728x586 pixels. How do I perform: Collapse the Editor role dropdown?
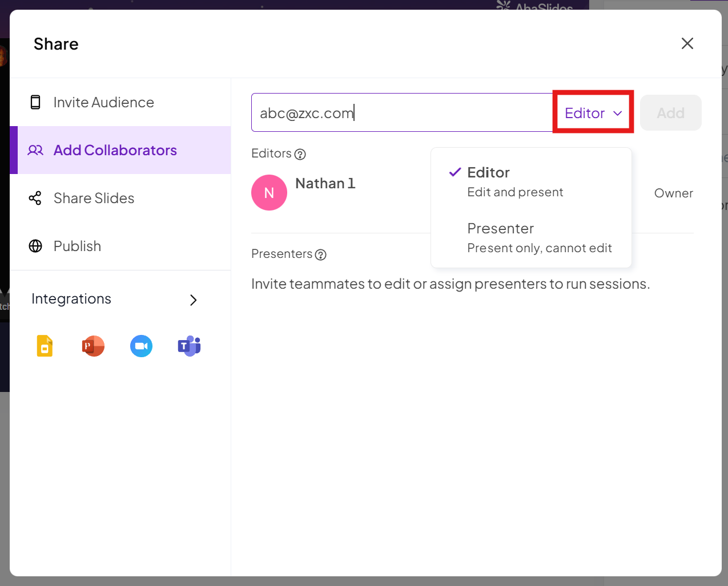pyautogui.click(x=593, y=113)
